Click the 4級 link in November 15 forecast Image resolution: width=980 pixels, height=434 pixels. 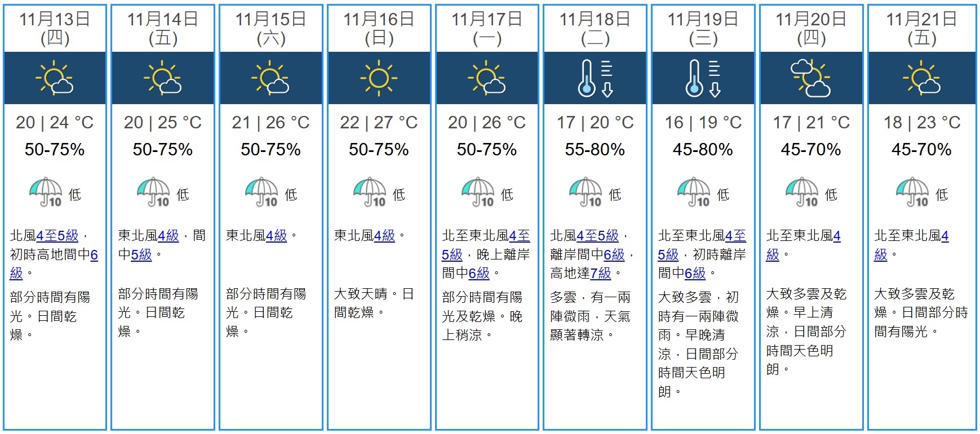[276, 236]
